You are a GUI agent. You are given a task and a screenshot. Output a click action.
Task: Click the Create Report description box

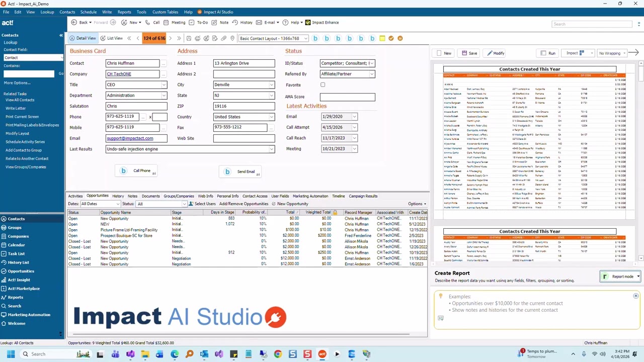(x=537, y=310)
